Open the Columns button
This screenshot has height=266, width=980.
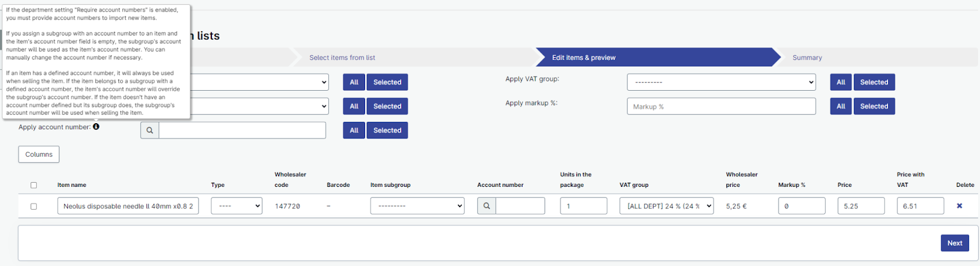pos(39,154)
